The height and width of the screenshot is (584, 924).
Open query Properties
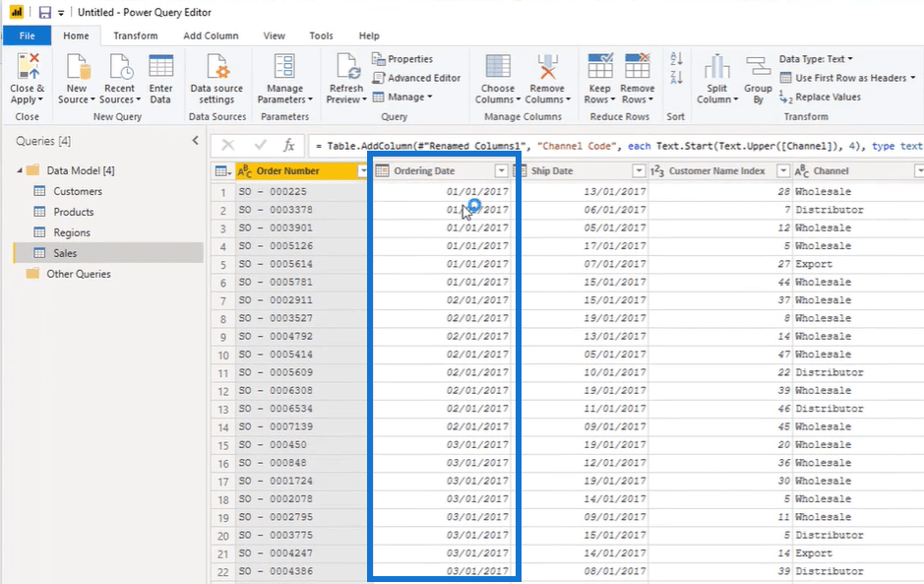click(x=402, y=59)
